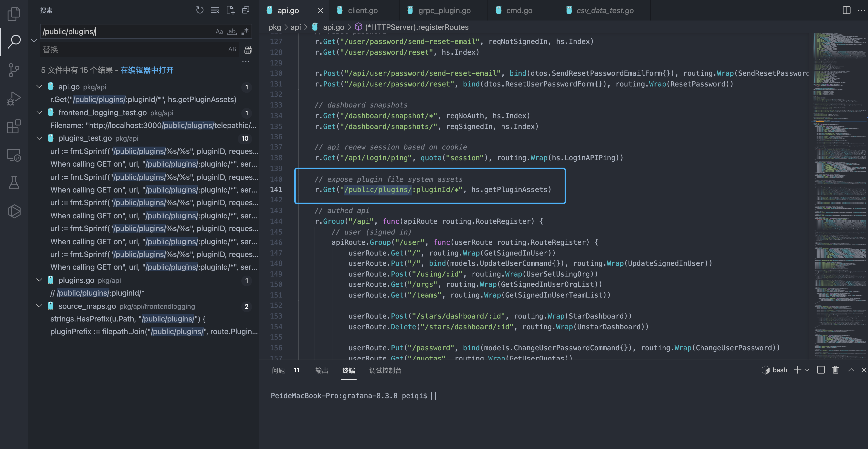Open the Run and Debug view
This screenshot has width=868, height=449.
(14, 98)
